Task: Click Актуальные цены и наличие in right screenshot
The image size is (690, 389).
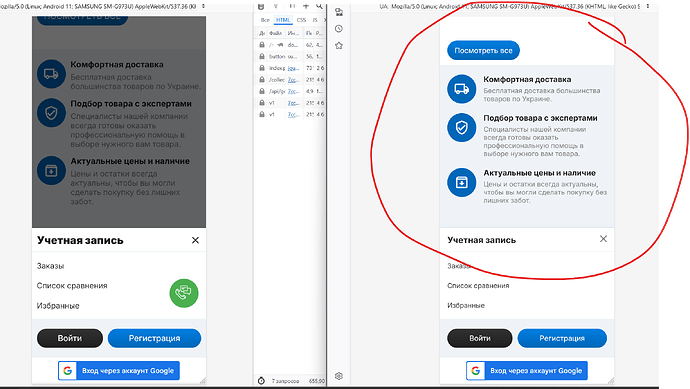Action: click(540, 173)
